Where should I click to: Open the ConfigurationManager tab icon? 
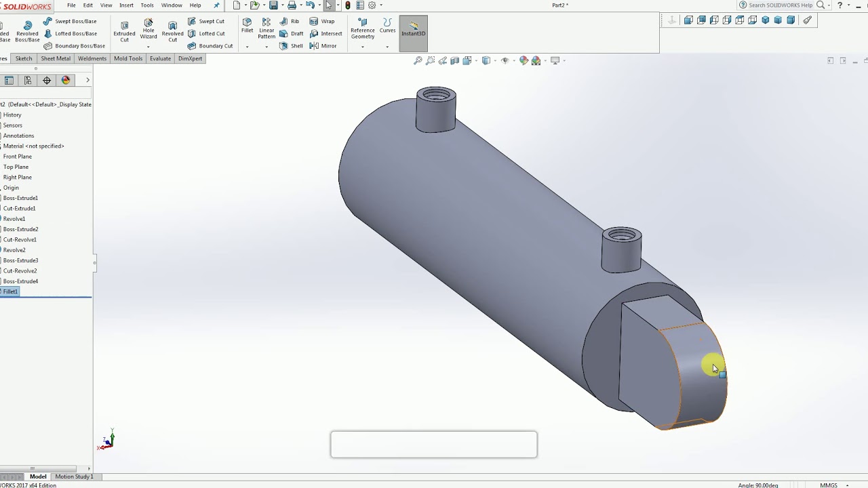point(28,80)
